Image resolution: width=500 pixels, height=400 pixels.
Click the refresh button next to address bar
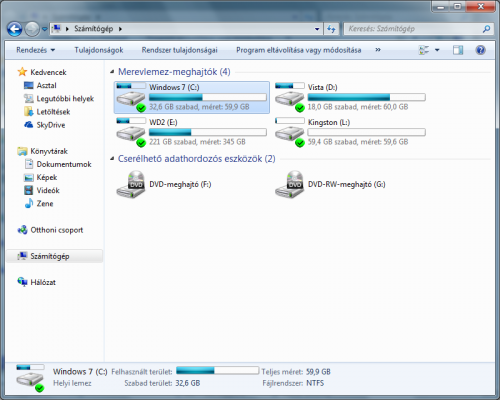pyautogui.click(x=331, y=29)
